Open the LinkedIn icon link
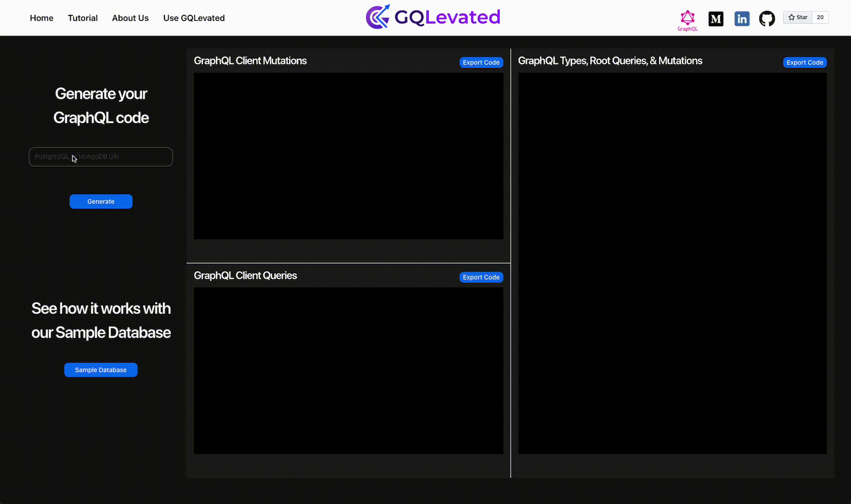This screenshot has height=504, width=851. (x=742, y=19)
